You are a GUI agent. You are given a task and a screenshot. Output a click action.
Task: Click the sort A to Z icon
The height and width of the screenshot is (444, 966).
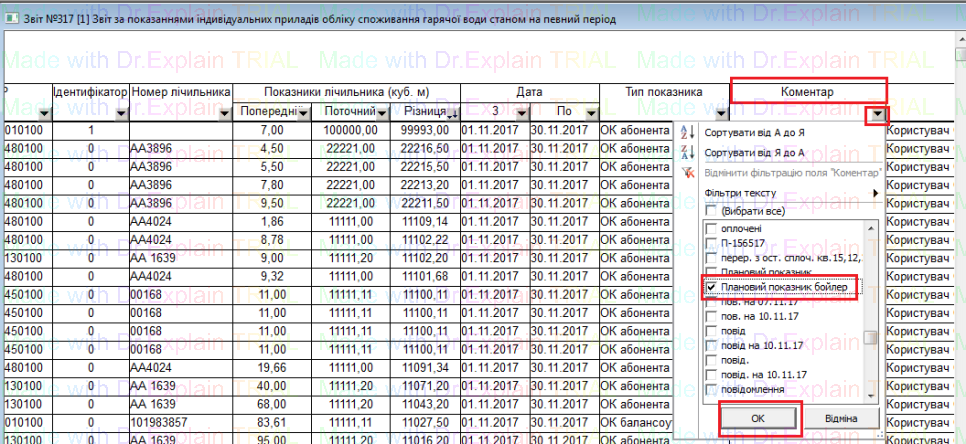[x=686, y=133]
